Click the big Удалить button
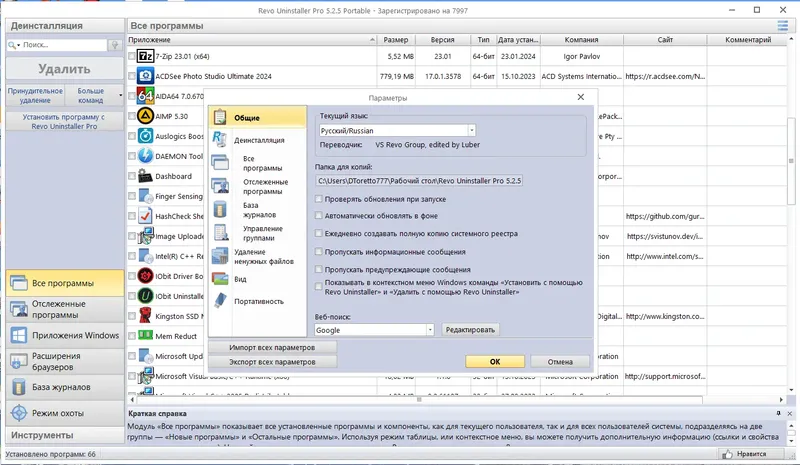 (65, 69)
